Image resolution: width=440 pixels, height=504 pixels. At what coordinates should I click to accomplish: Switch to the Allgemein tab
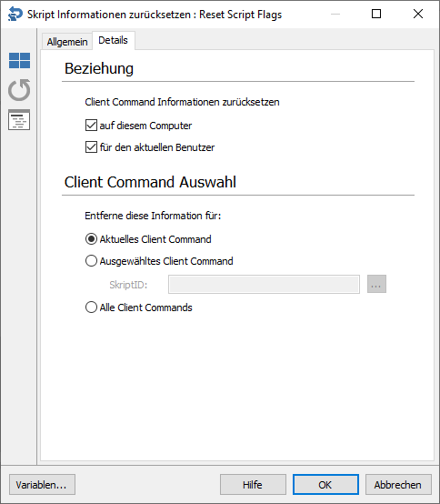point(67,42)
